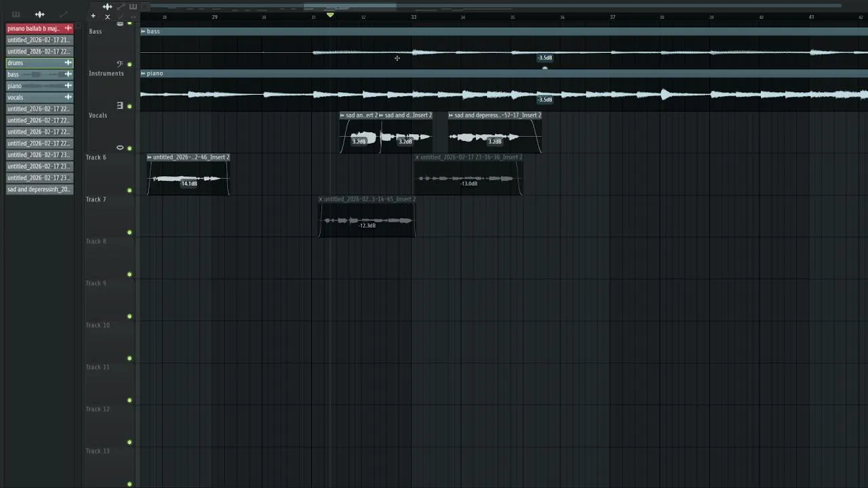Click the piano keys icon in playlist header

(133, 7)
